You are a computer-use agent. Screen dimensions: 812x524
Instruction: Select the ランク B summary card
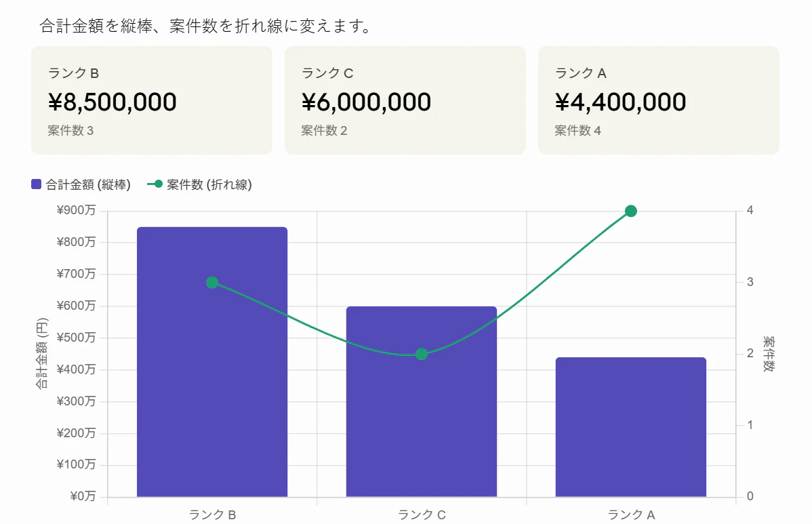point(152,100)
